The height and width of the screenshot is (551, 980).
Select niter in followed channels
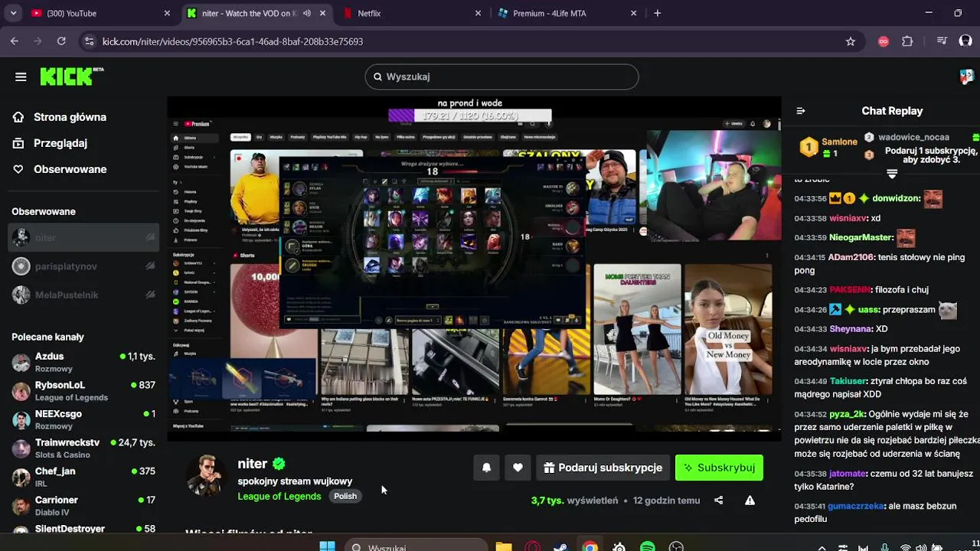(83, 237)
